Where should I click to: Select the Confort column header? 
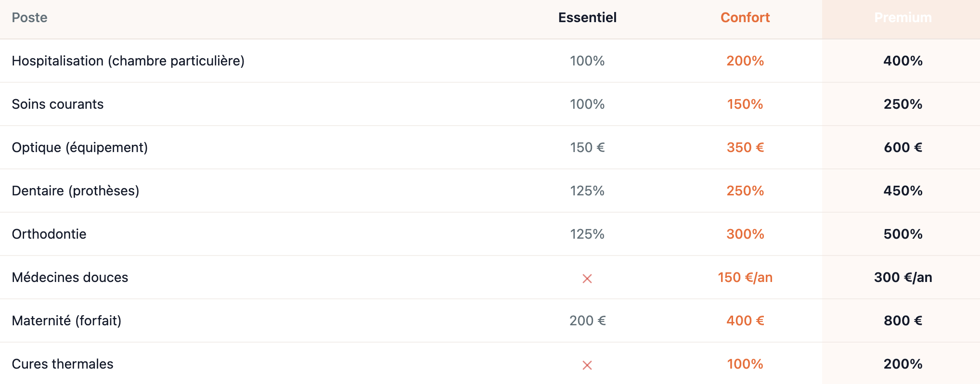pos(745,18)
